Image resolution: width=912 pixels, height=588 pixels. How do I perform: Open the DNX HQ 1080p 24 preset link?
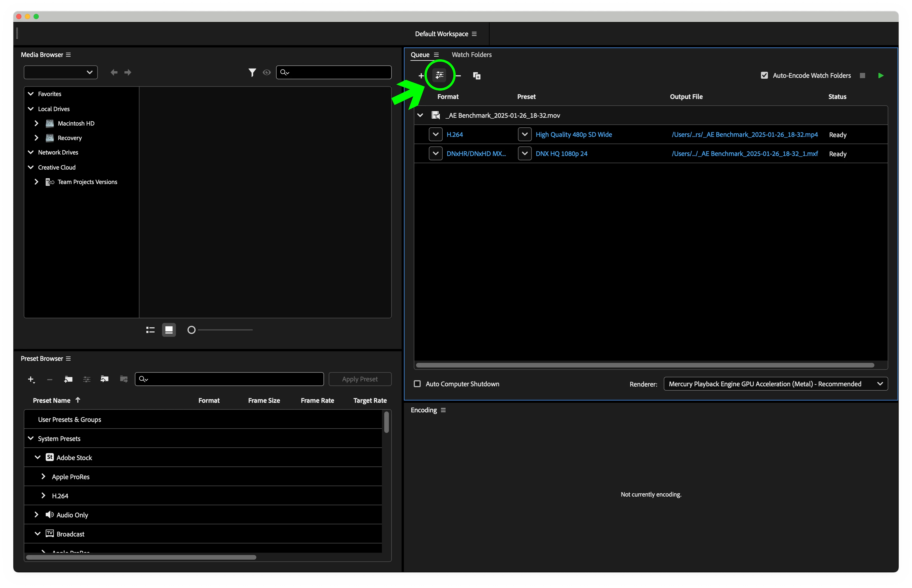coord(561,153)
